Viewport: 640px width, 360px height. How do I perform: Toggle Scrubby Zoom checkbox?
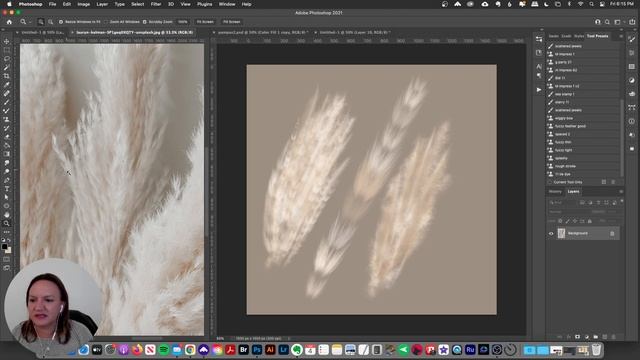(x=144, y=22)
